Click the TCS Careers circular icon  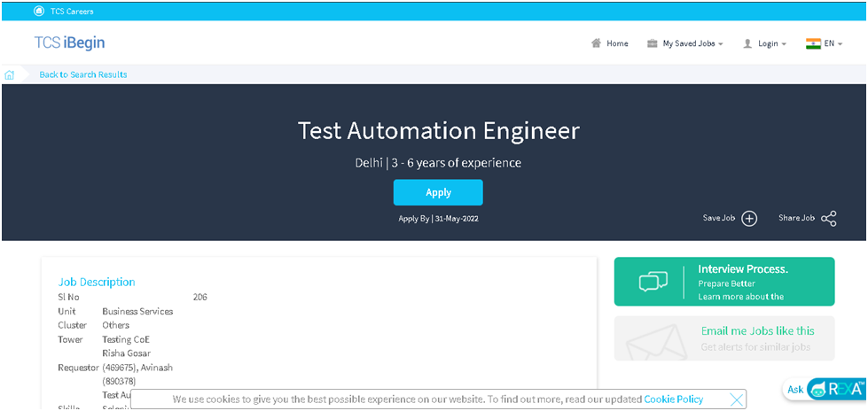click(37, 12)
